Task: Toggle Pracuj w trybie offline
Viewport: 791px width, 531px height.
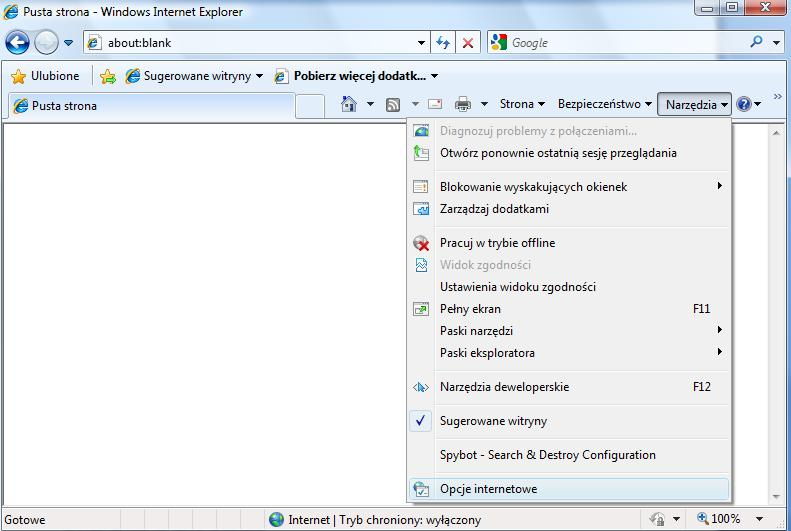Action: [x=569, y=243]
